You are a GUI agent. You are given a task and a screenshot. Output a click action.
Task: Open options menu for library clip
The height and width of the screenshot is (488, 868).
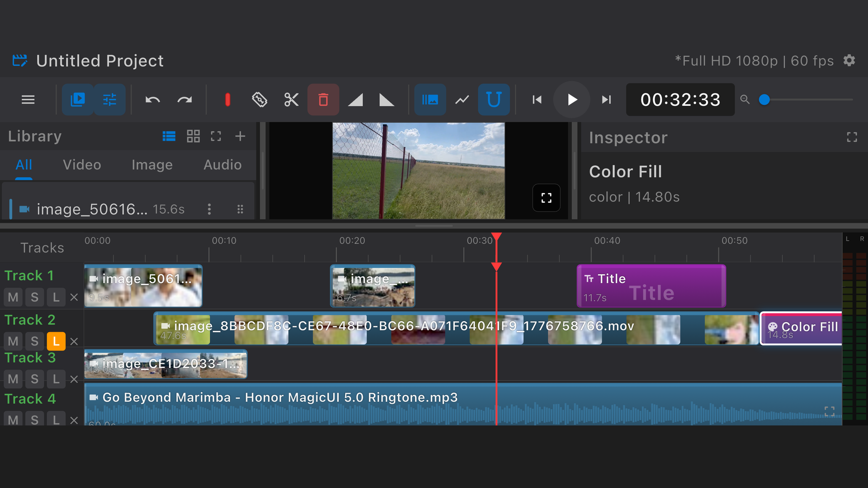click(209, 209)
